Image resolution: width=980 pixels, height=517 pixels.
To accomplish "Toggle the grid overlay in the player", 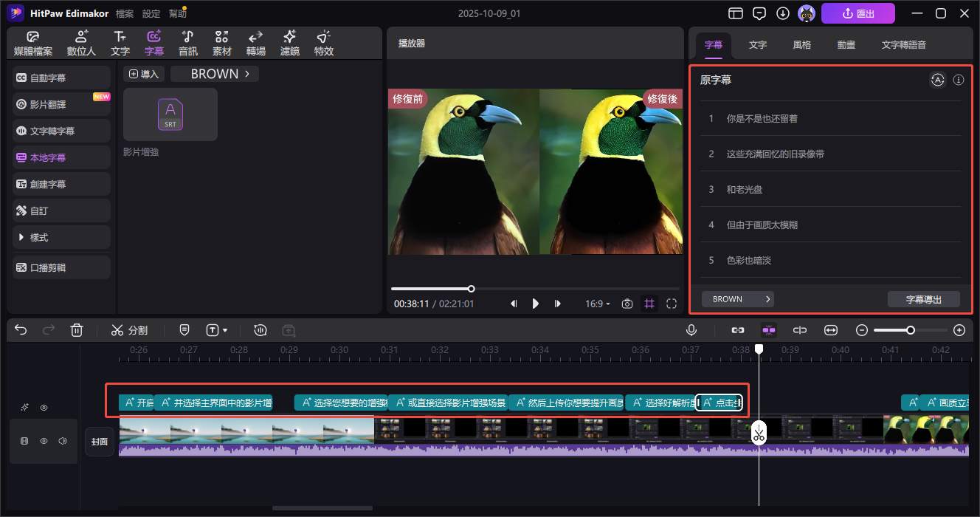I will [x=648, y=303].
